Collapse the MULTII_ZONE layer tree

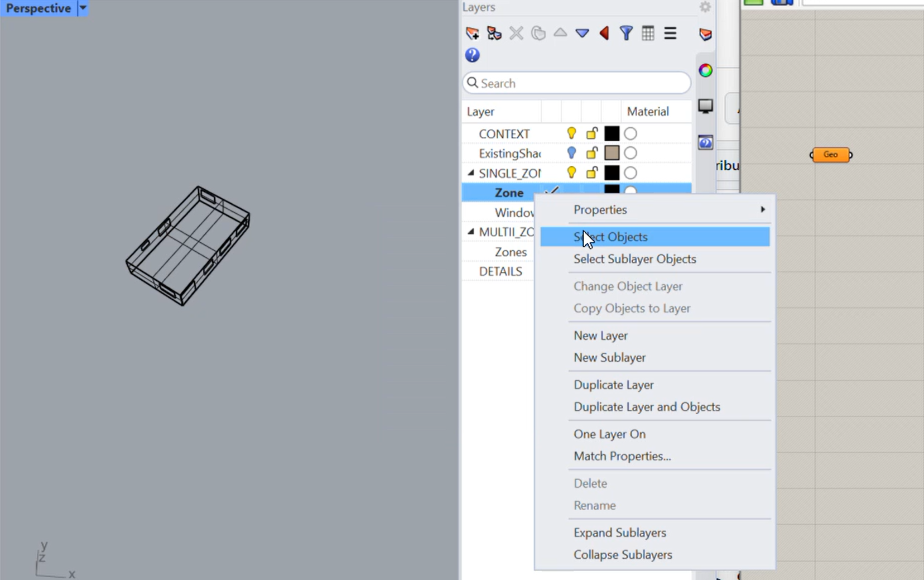[471, 232]
